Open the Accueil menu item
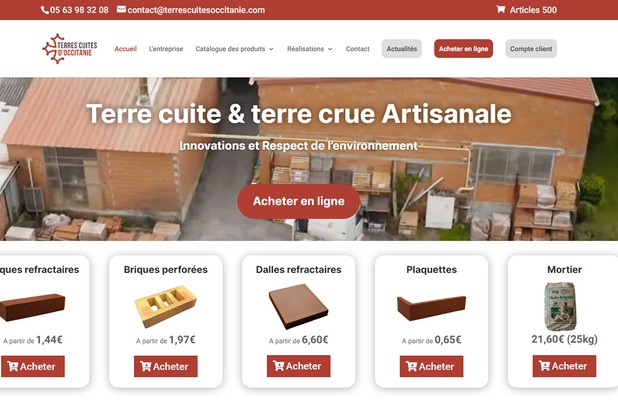This screenshot has width=618, height=412. click(x=125, y=49)
